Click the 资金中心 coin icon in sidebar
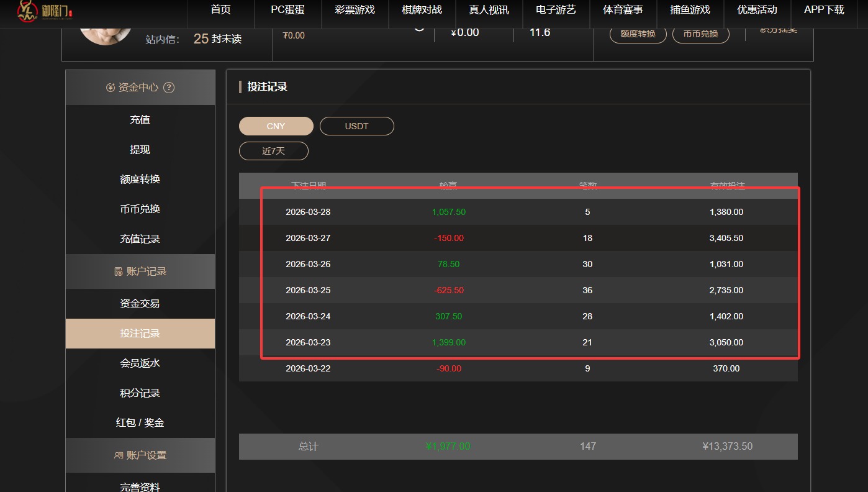 tap(112, 87)
